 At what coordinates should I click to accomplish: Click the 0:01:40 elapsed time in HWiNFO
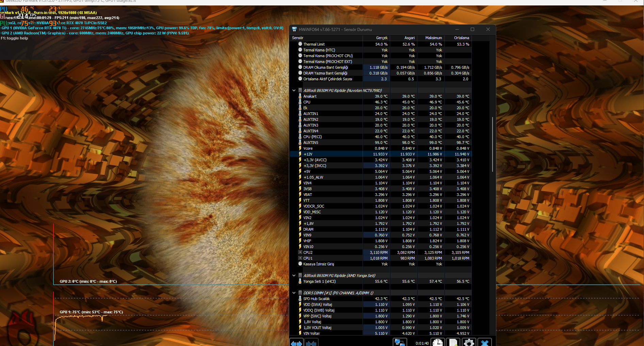point(422,343)
